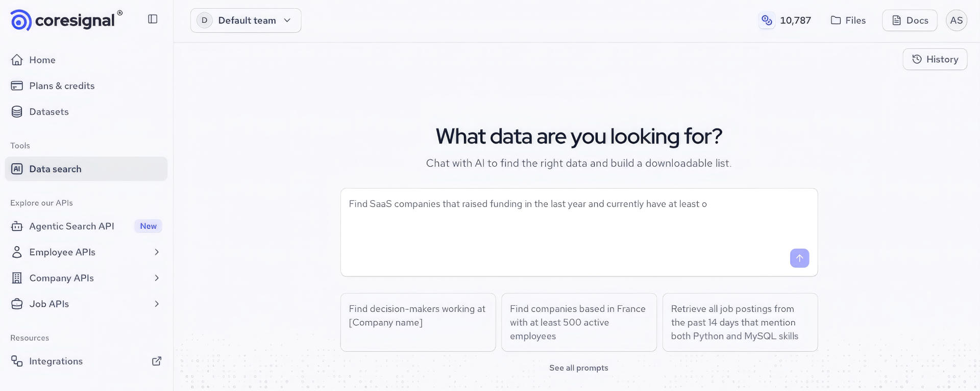This screenshot has width=980, height=391.
Task: Click the Datasets database icon
Action: pyautogui.click(x=17, y=112)
